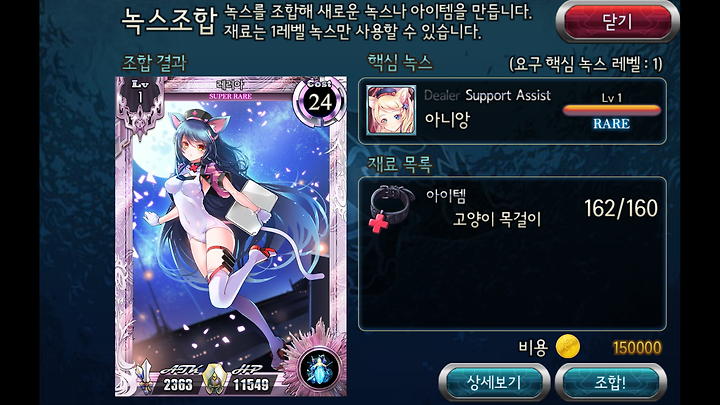Click the 조합! combine button
720x405 pixels.
coord(610,382)
